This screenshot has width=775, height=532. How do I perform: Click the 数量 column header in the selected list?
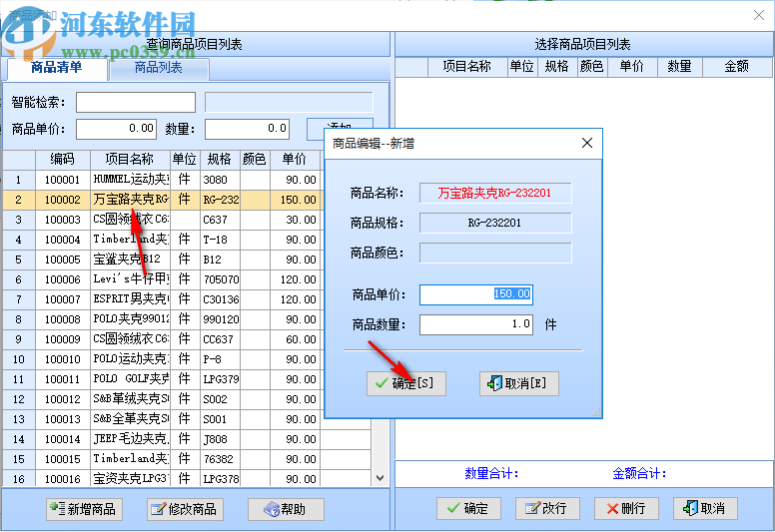tap(679, 66)
